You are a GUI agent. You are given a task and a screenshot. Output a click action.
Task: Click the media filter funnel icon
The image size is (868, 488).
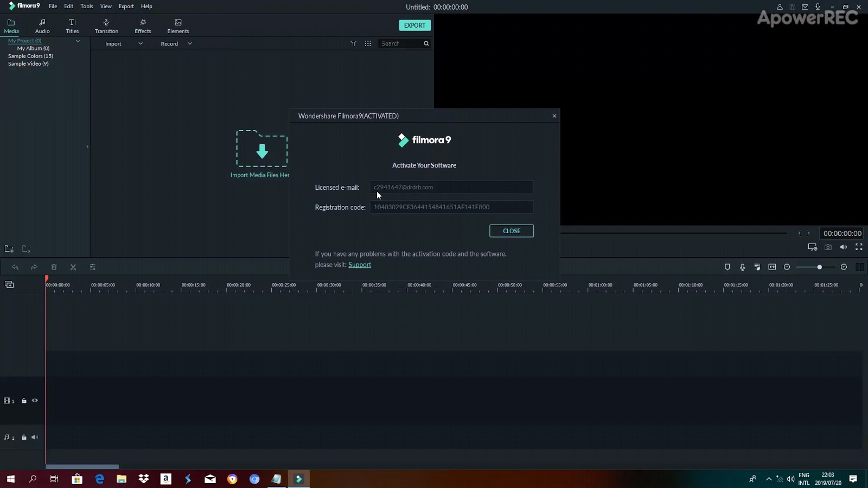pyautogui.click(x=354, y=43)
